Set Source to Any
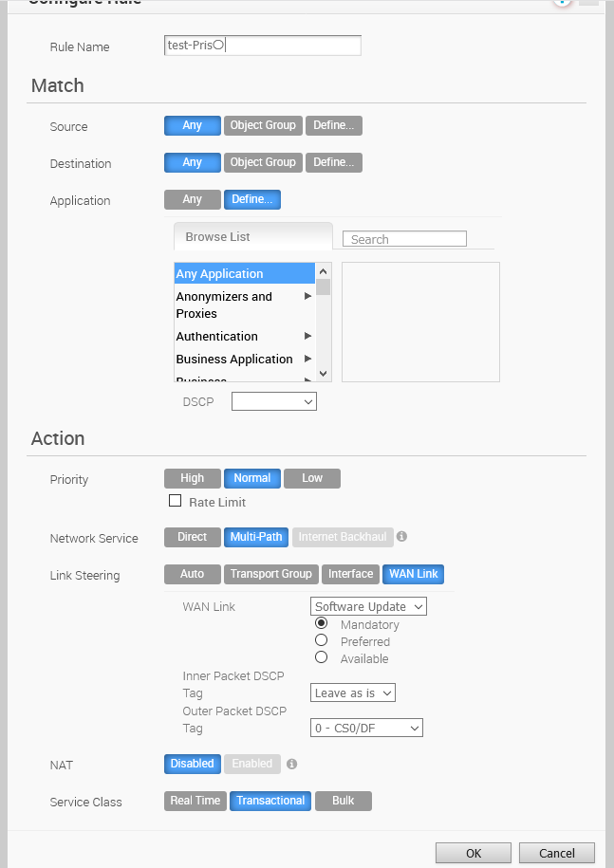This screenshot has width=614, height=868. [x=192, y=125]
